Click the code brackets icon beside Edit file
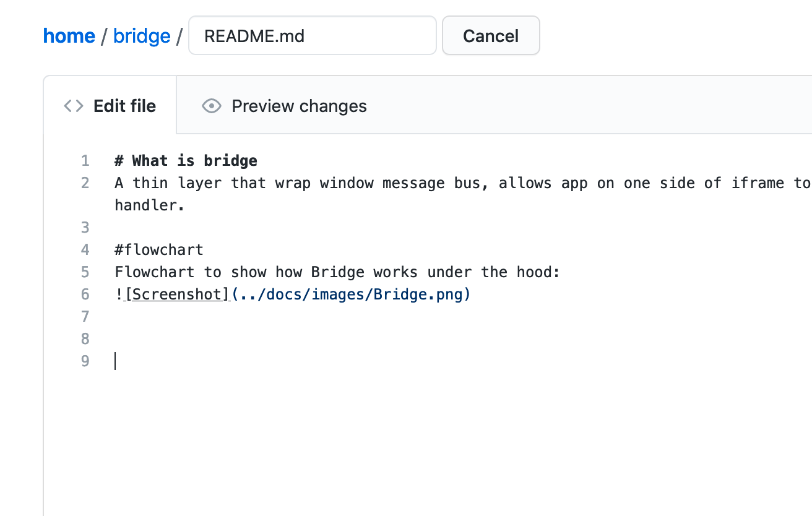The height and width of the screenshot is (516, 812). [x=73, y=106]
